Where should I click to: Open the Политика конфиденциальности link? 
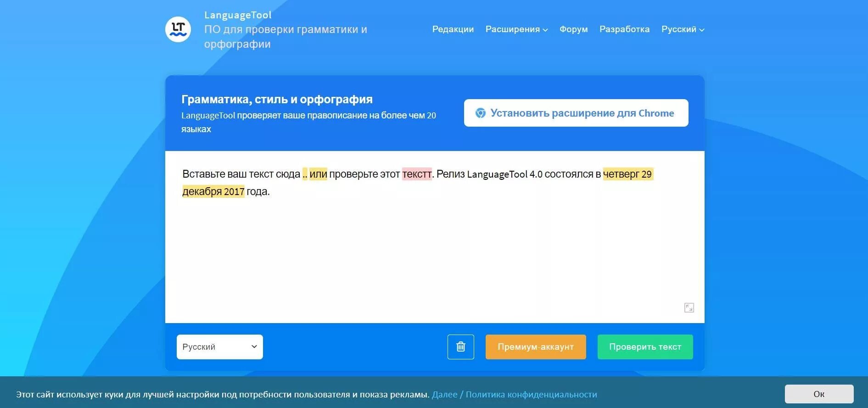point(531,395)
